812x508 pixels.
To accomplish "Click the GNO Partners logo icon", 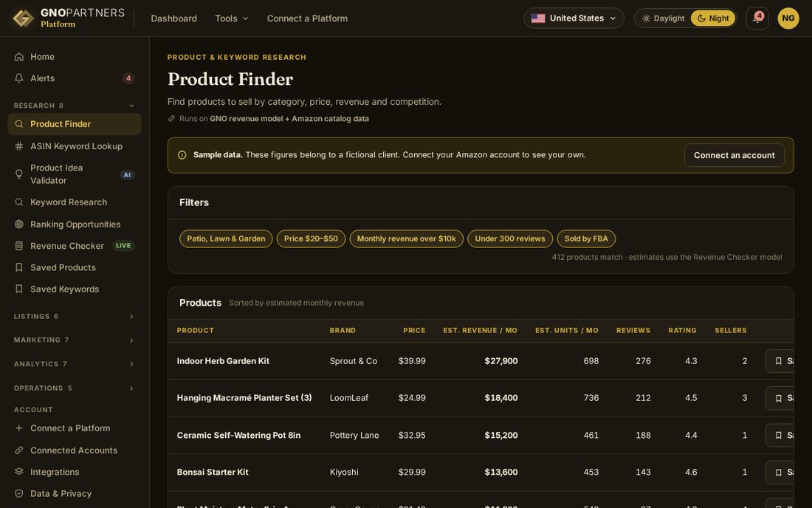I will pos(23,18).
